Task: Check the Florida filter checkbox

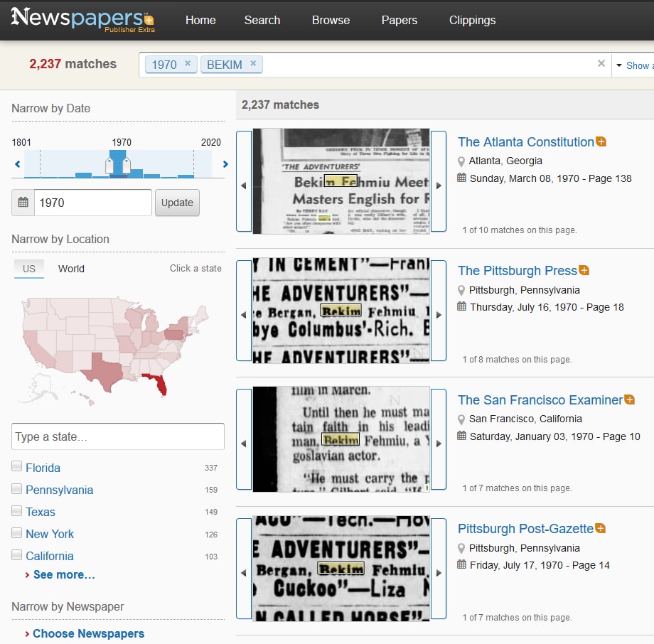Action: (16, 467)
